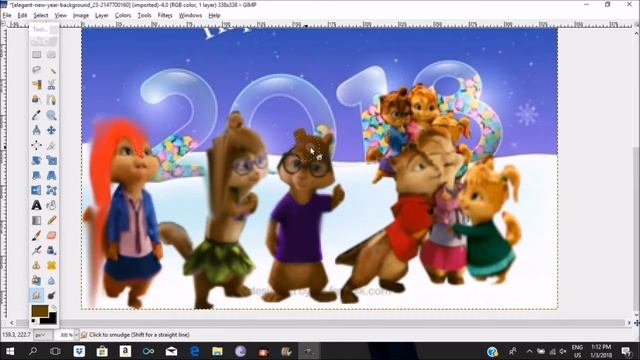The height and width of the screenshot is (360, 640).
Task: Open Windows taskbar search
Action: point(33,351)
